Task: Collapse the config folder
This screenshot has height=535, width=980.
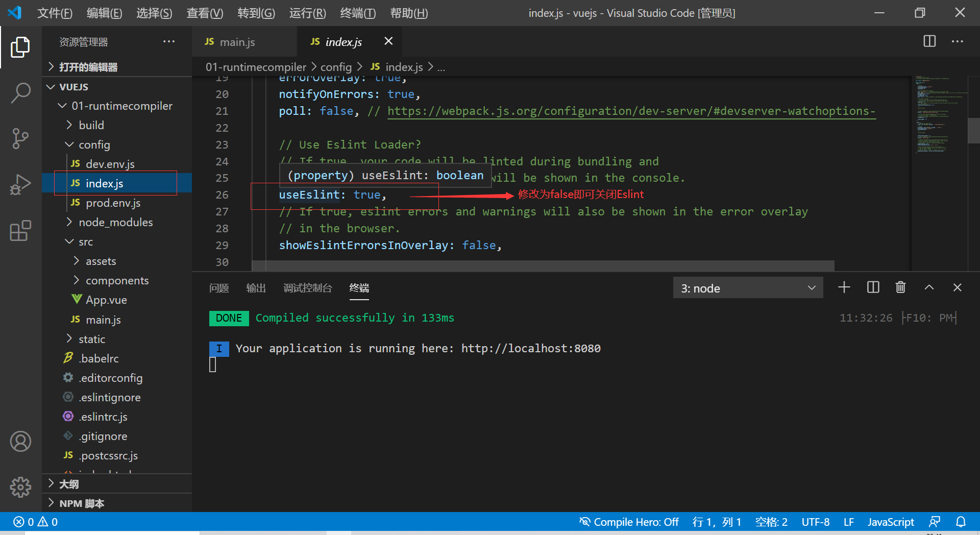Action: tap(94, 144)
